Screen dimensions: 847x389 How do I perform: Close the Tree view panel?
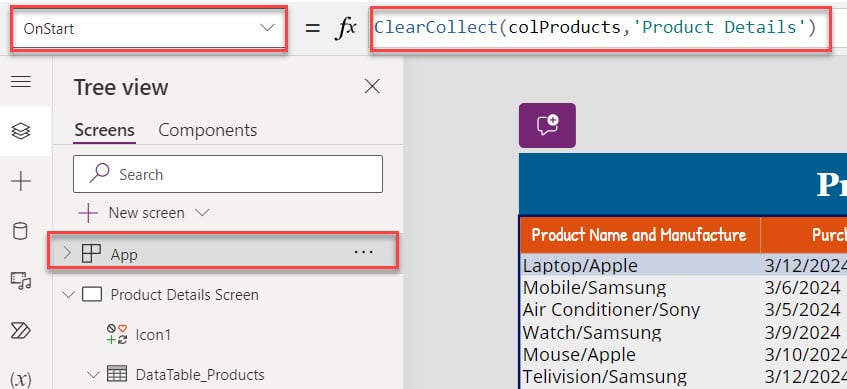point(372,86)
